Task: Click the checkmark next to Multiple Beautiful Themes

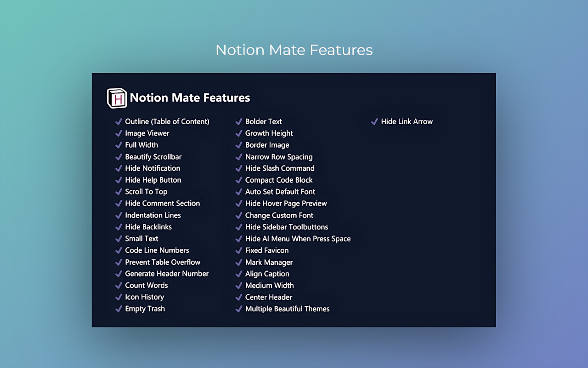Action: pos(239,309)
